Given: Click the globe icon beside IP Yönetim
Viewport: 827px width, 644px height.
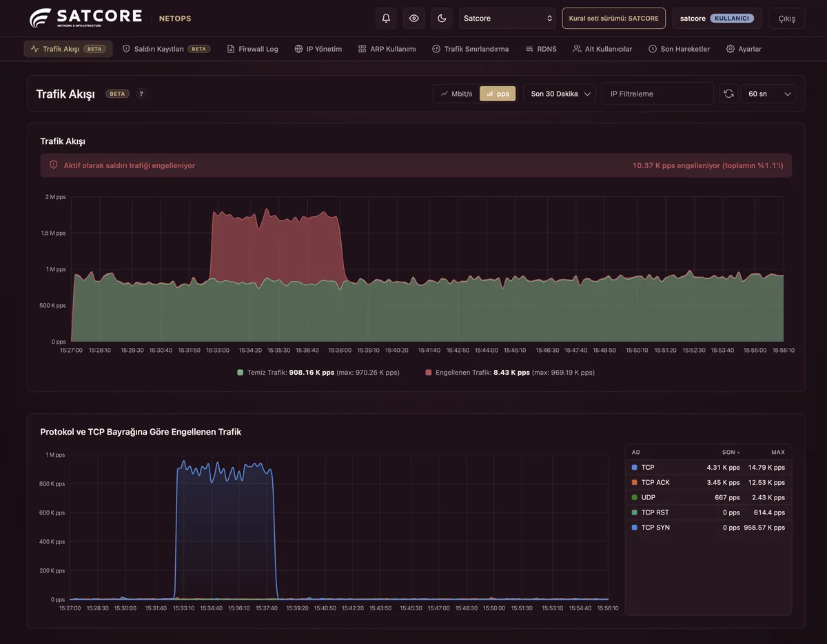Looking at the screenshot, I should coord(298,49).
